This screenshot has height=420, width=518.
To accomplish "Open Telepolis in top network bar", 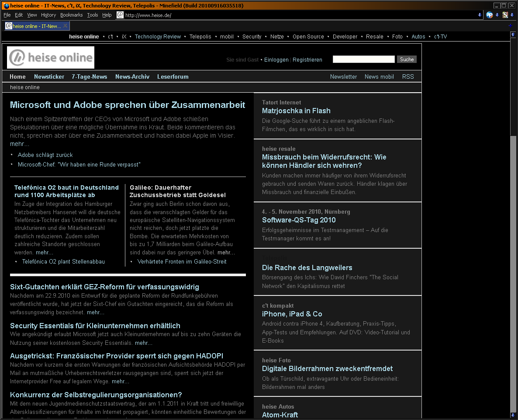I will (x=200, y=37).
